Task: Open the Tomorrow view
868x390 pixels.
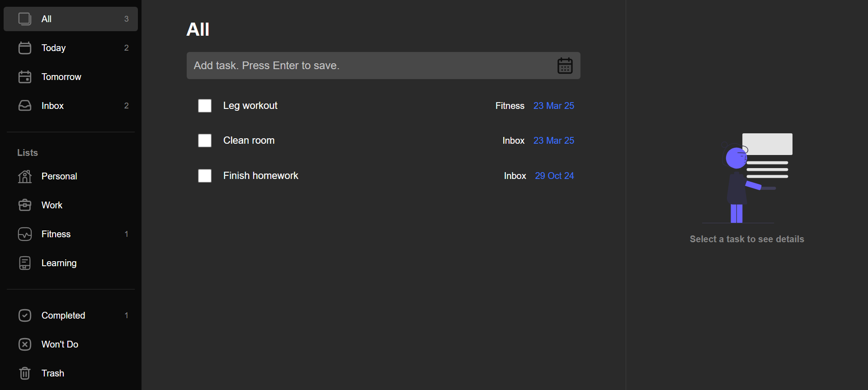Action: pos(71,77)
